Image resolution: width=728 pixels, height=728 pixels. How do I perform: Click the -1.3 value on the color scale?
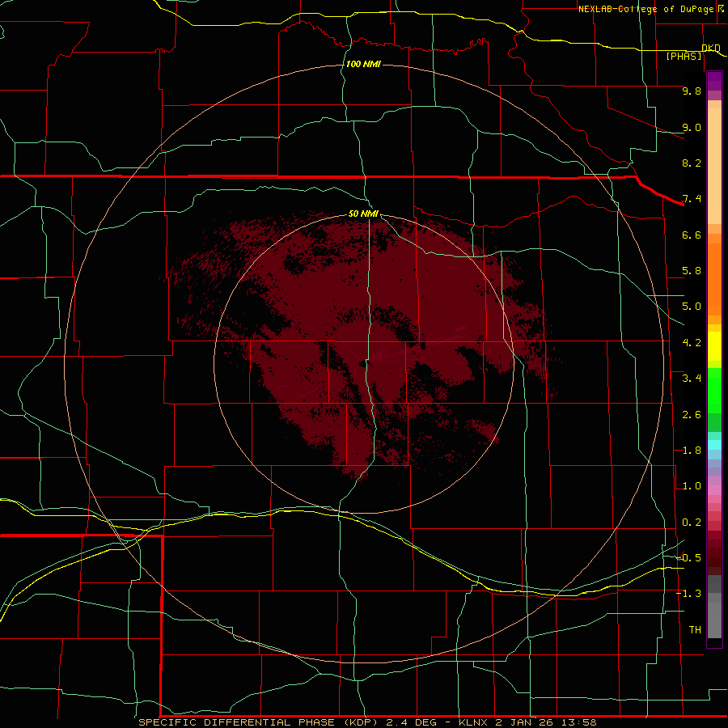(x=688, y=594)
